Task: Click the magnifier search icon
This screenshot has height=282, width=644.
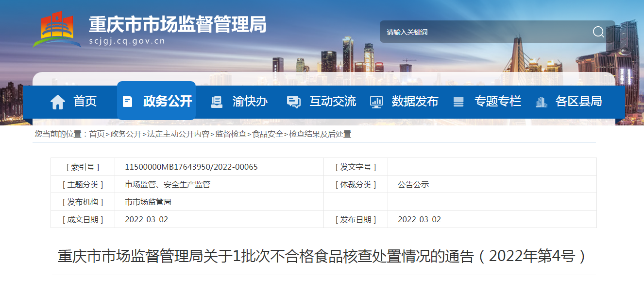Action: click(x=598, y=32)
